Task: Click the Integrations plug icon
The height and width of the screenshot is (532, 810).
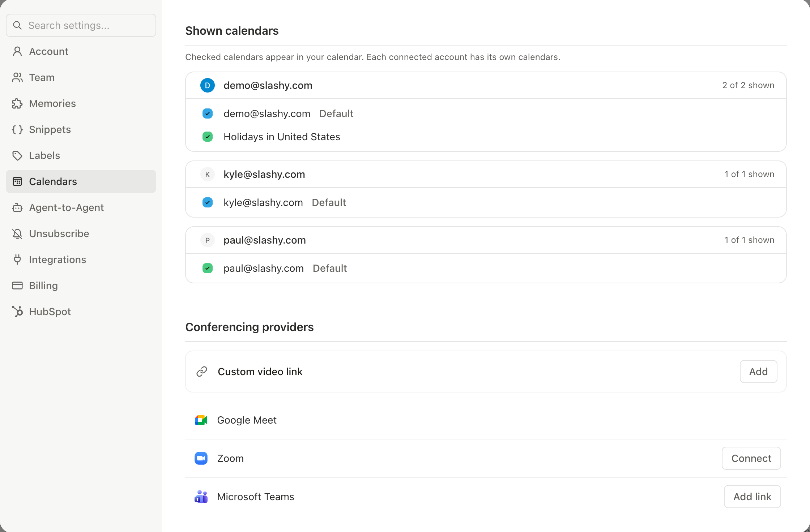Action: point(17,259)
